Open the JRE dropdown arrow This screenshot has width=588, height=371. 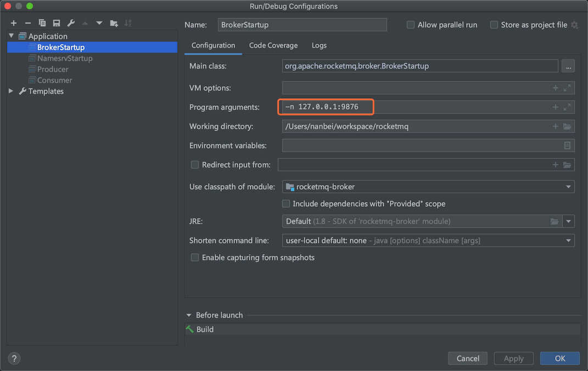[x=568, y=222]
